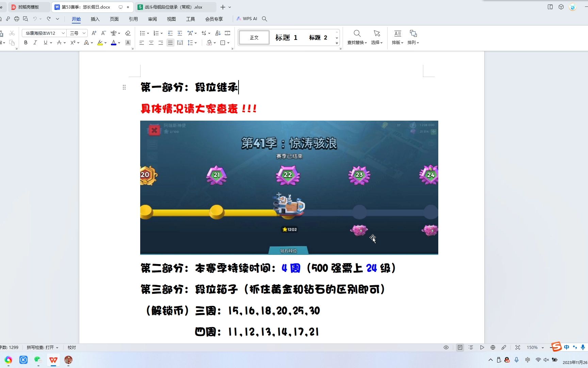Expand numbered list options

pos(161,33)
